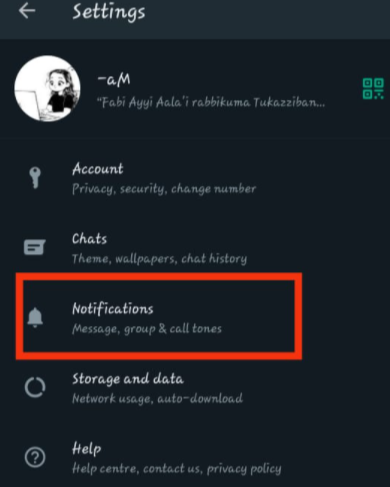The height and width of the screenshot is (487, 390).
Task: Tap the back arrow in the Settings header
Action: (x=27, y=11)
